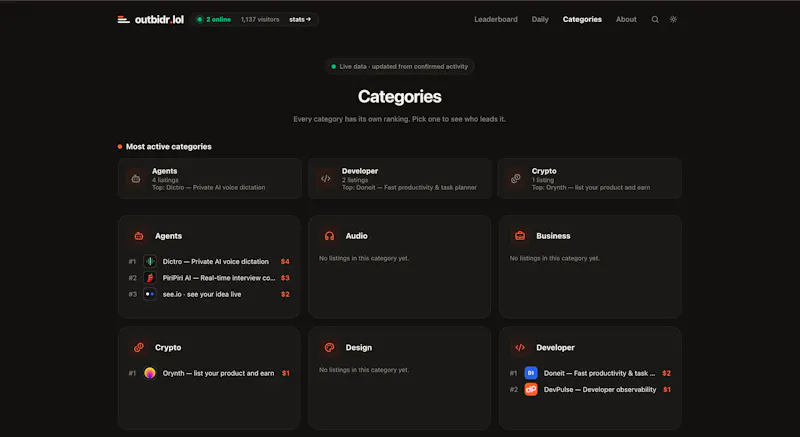Screen dimensions: 800x437
Task: Click the chain icon in Crypto most-active card
Action: [x=516, y=178]
